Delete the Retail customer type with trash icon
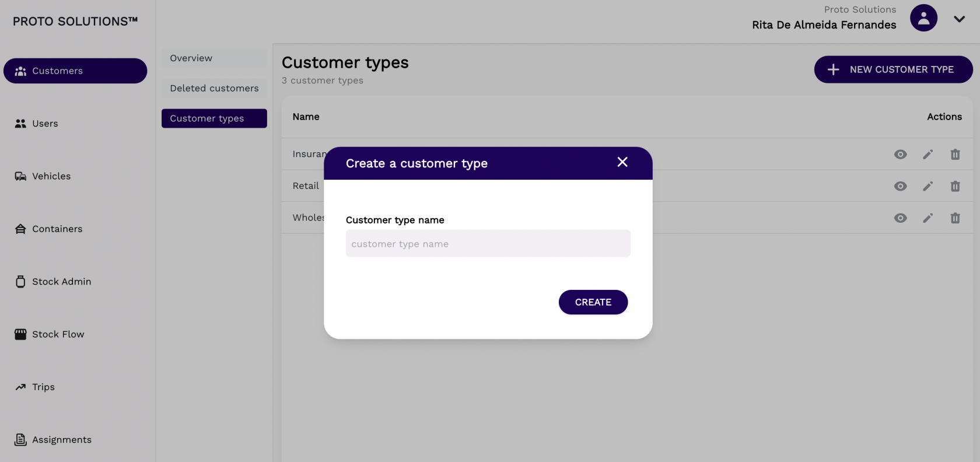Image resolution: width=980 pixels, height=462 pixels. [955, 186]
